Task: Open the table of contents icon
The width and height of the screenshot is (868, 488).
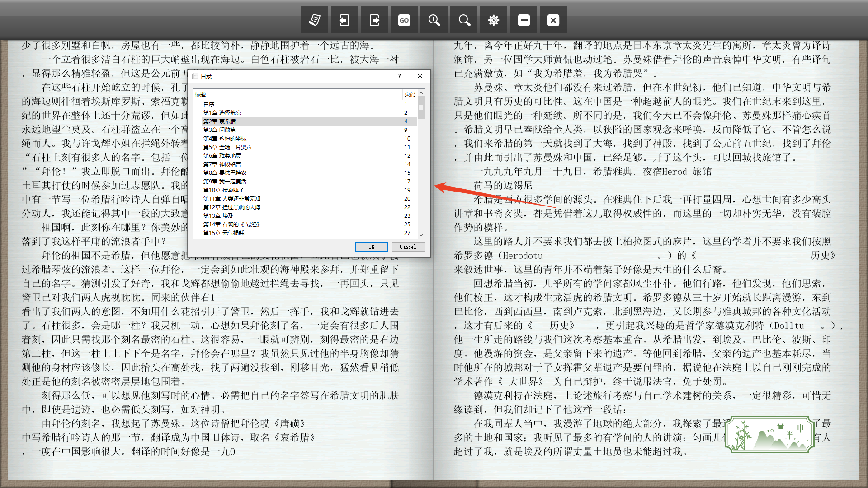Action: (x=315, y=20)
